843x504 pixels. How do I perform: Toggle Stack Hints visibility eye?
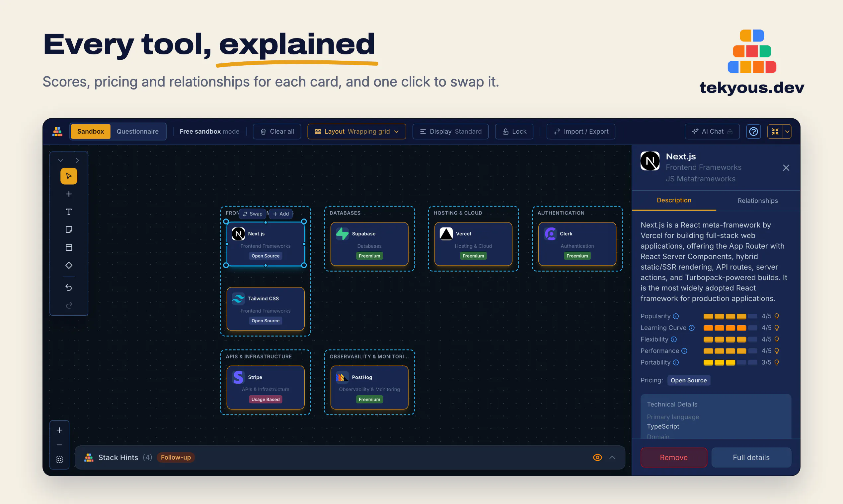(597, 458)
